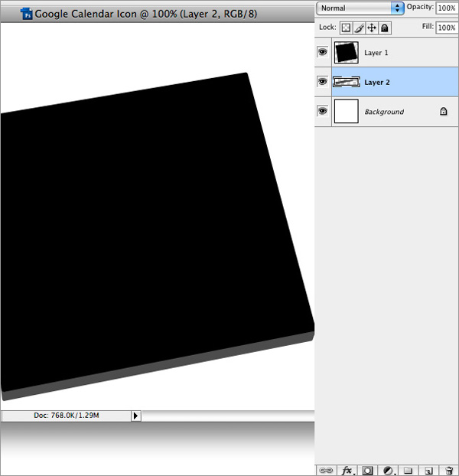
Task: Click the Photoshop document icon in title bar
Action: [27, 14]
